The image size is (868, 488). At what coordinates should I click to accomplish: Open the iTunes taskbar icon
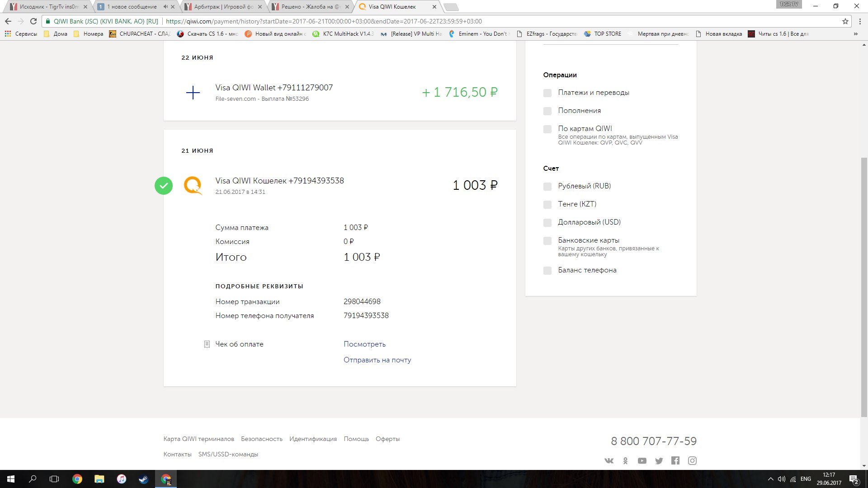[x=122, y=479]
